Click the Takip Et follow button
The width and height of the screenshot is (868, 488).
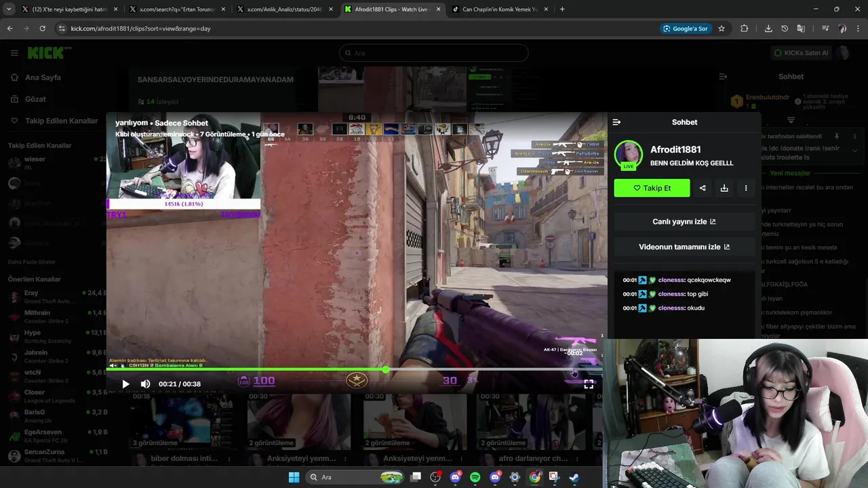pyautogui.click(x=652, y=188)
